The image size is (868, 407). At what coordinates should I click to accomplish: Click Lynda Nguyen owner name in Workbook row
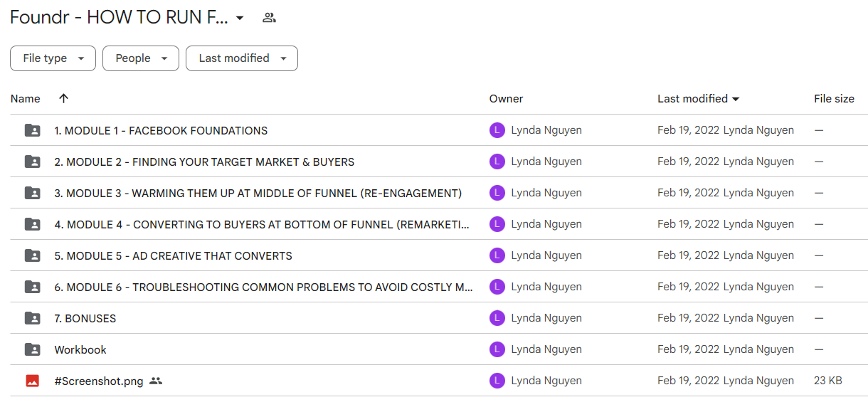click(546, 350)
